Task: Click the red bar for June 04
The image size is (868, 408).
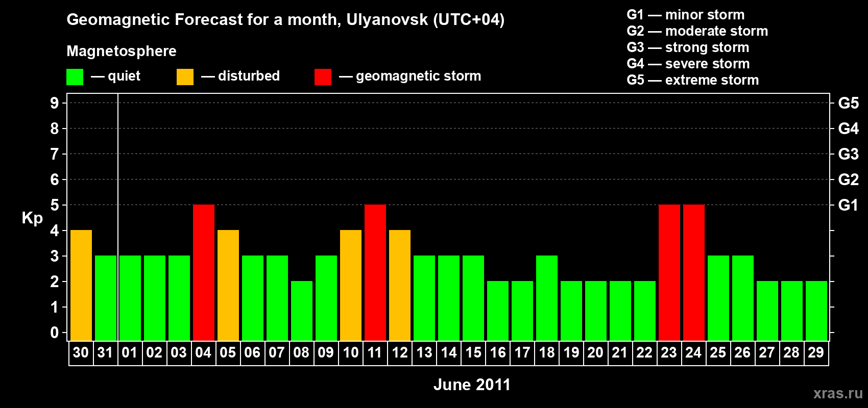Action: pyautogui.click(x=204, y=272)
